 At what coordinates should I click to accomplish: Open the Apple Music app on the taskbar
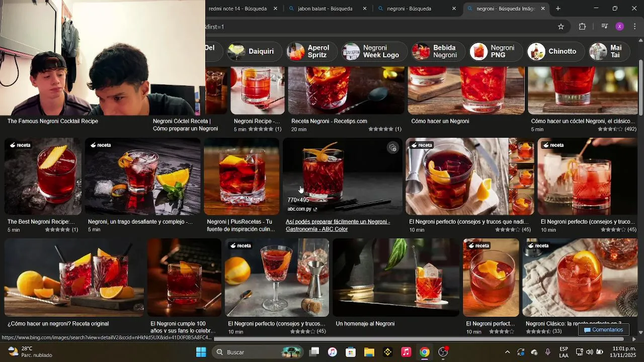(406, 352)
